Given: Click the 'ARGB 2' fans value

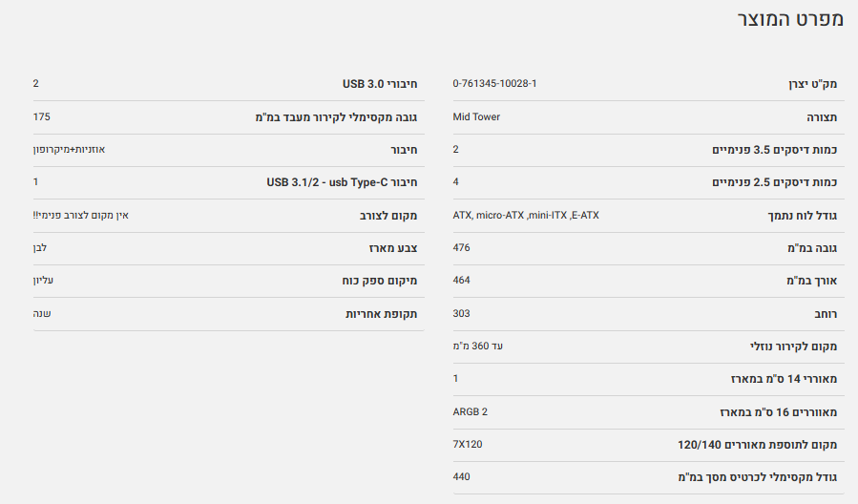Looking at the screenshot, I should point(470,412).
